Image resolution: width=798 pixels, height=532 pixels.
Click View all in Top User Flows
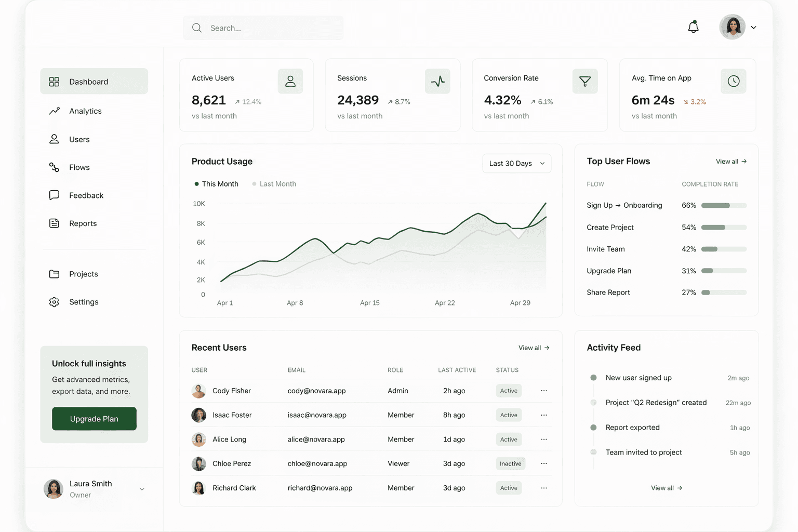[x=731, y=162]
